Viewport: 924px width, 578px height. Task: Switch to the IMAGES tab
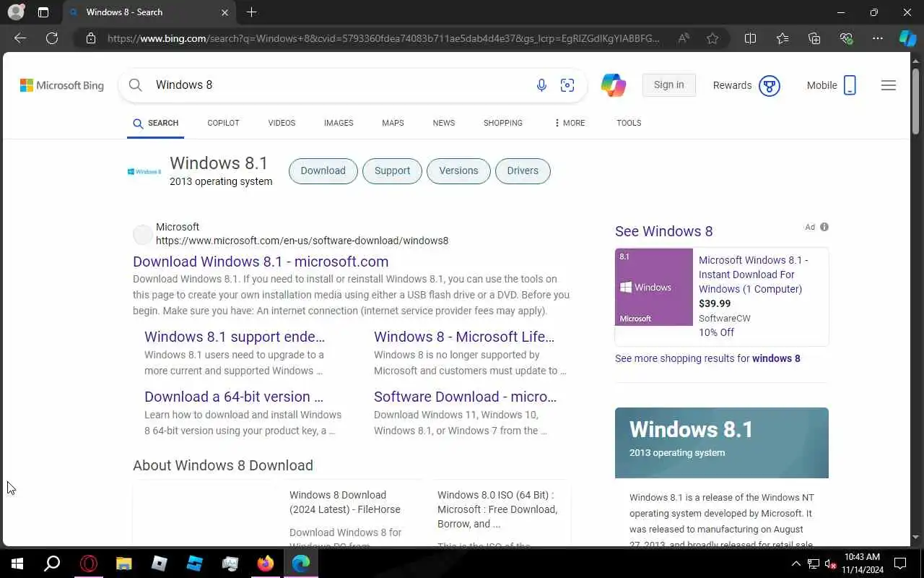339,123
